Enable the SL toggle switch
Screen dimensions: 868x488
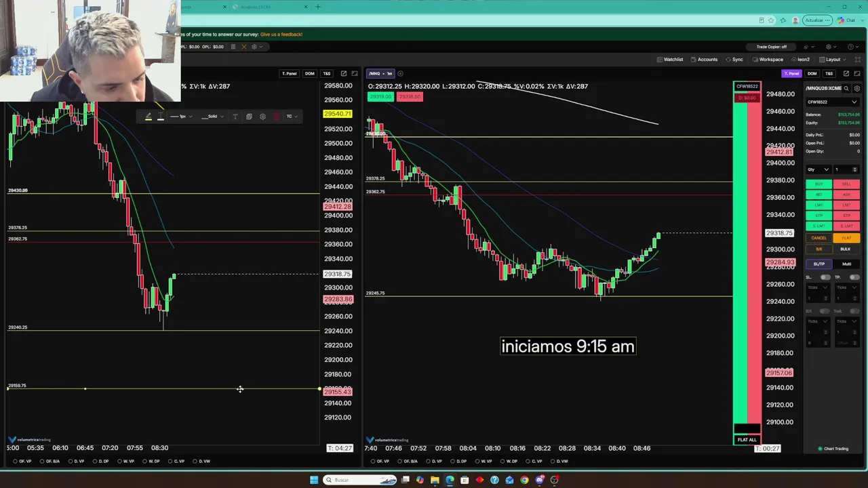[x=825, y=277]
